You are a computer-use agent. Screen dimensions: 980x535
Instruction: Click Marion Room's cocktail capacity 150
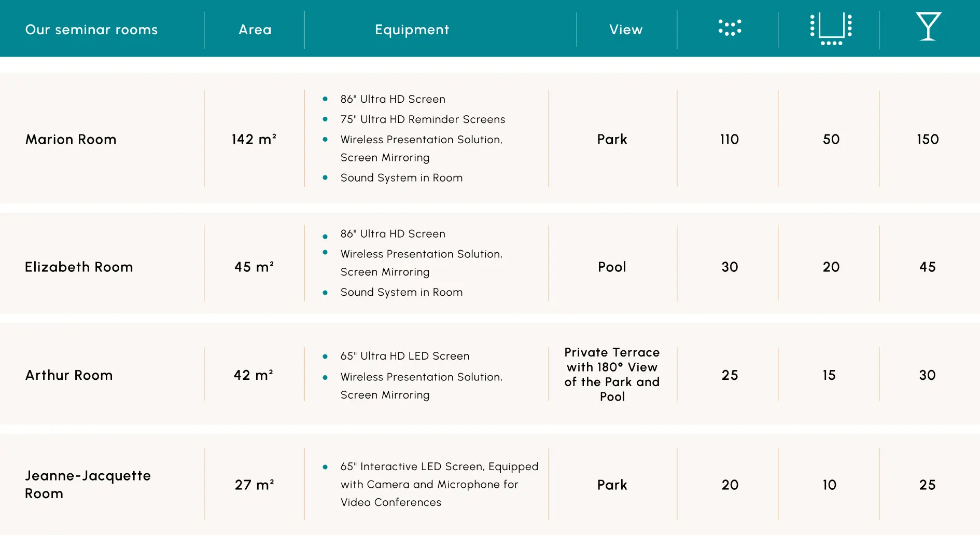click(x=927, y=139)
